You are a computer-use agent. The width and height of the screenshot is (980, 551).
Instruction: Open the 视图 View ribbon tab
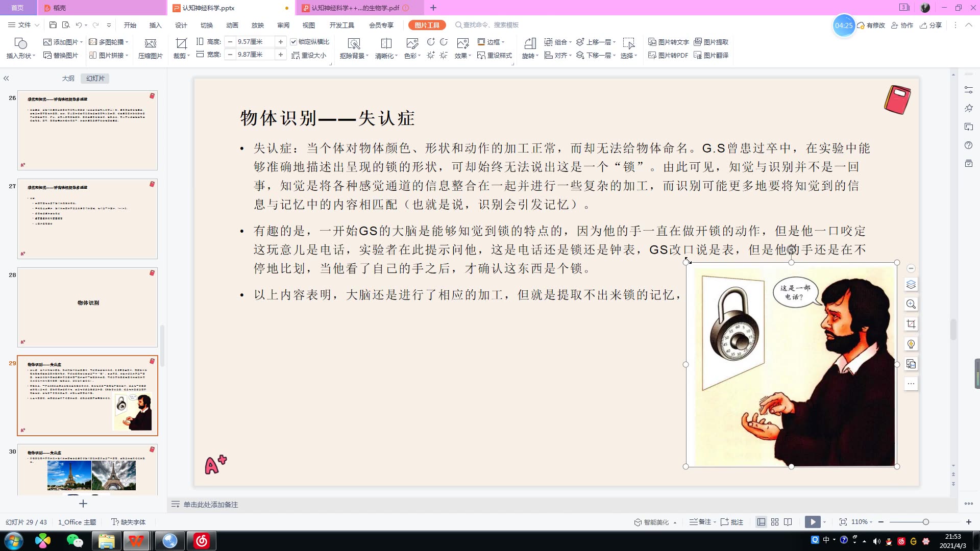click(x=309, y=25)
